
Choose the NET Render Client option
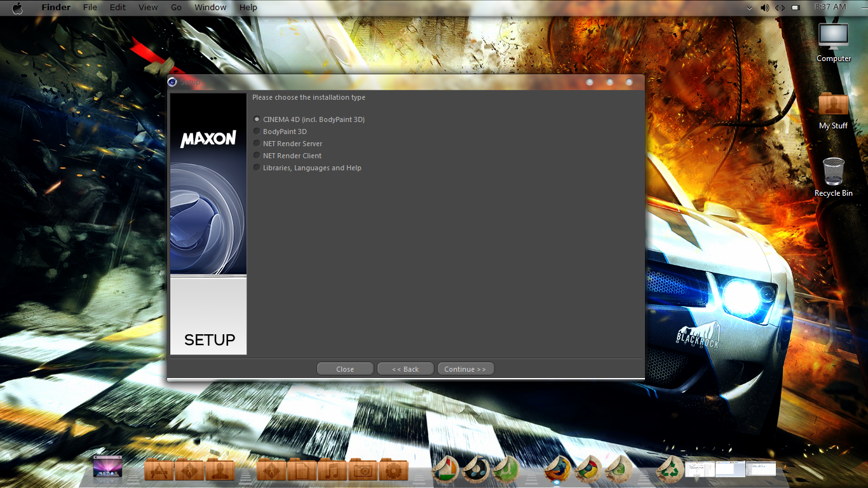(287, 156)
